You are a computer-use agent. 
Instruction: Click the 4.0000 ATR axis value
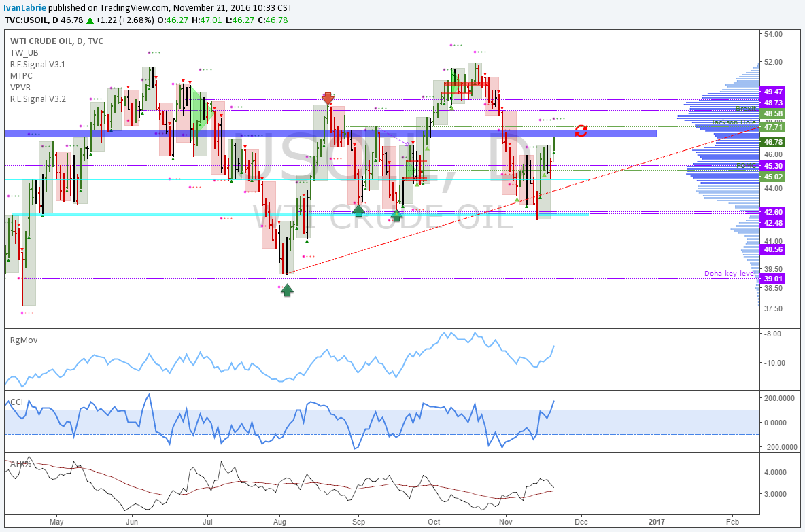pyautogui.click(x=775, y=472)
